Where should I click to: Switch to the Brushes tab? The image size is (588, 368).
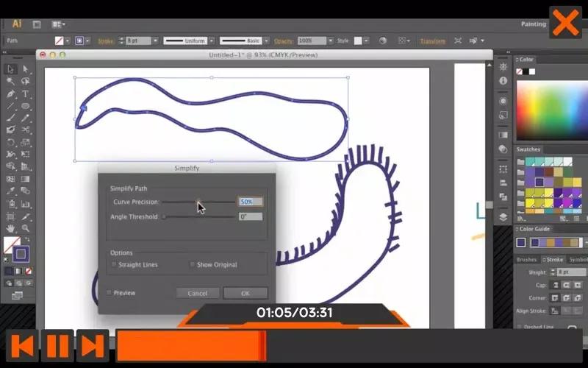[x=526, y=260]
